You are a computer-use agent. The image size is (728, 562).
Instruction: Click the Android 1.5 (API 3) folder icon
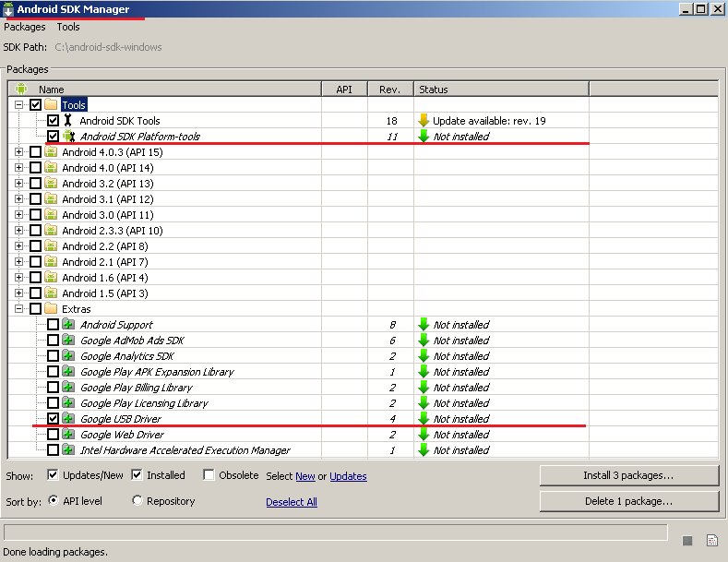pyautogui.click(x=51, y=293)
